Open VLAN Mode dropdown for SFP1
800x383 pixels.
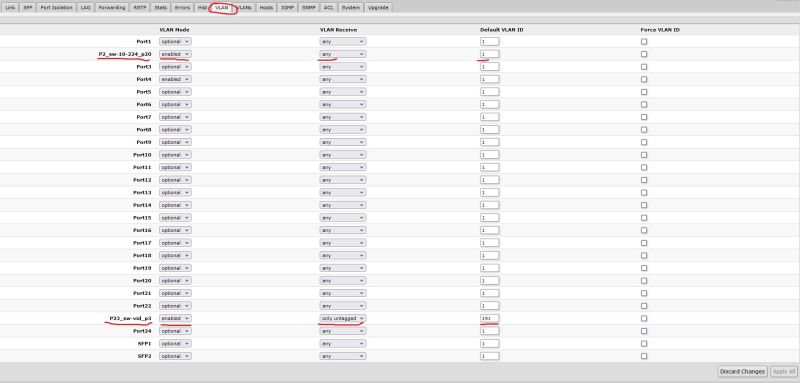pos(175,344)
